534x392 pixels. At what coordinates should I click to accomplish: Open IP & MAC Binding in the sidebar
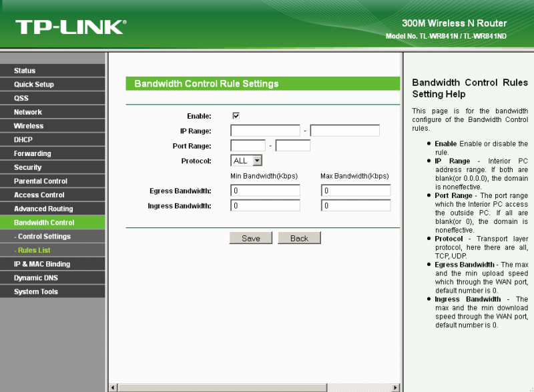(x=53, y=264)
